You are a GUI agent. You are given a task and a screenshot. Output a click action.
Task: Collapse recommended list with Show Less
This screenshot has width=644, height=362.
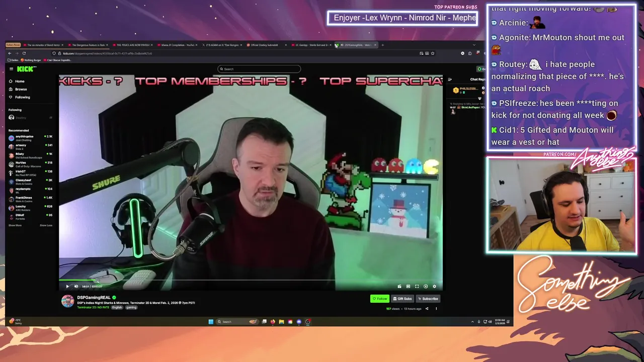(x=46, y=225)
